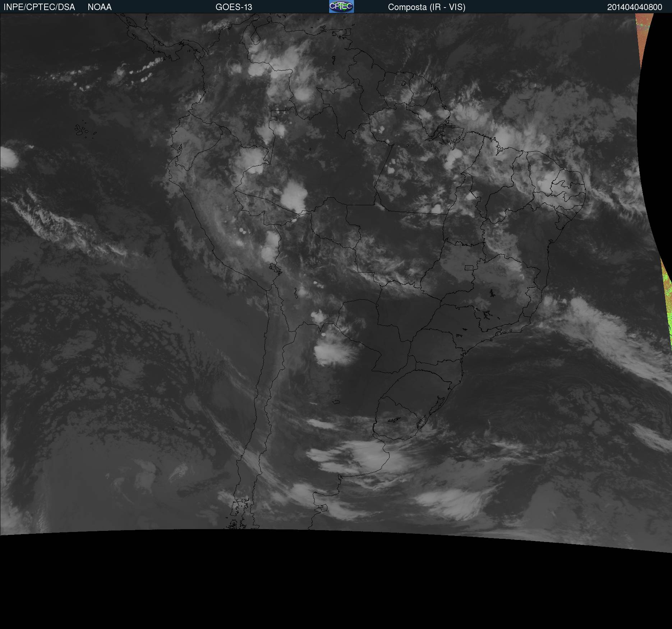This screenshot has width=672, height=629.
Task: Select the INPE/CPTEC/DSA header label
Action: pos(39,7)
